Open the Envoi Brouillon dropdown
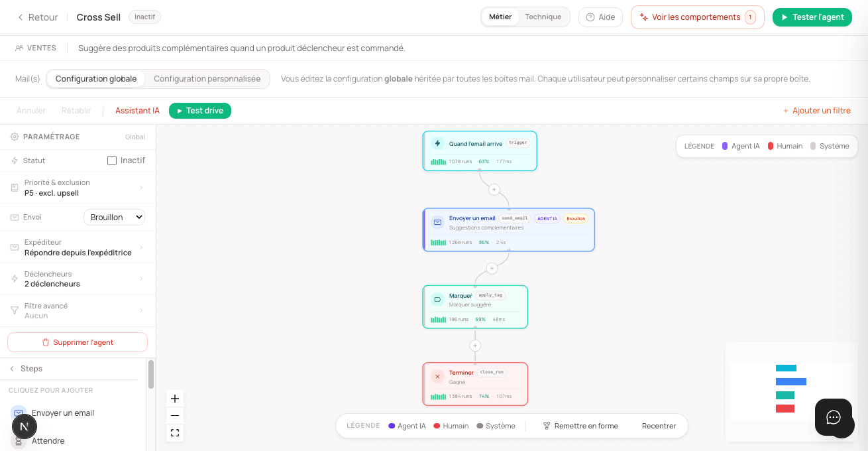This screenshot has height=451, width=868. pyautogui.click(x=114, y=217)
